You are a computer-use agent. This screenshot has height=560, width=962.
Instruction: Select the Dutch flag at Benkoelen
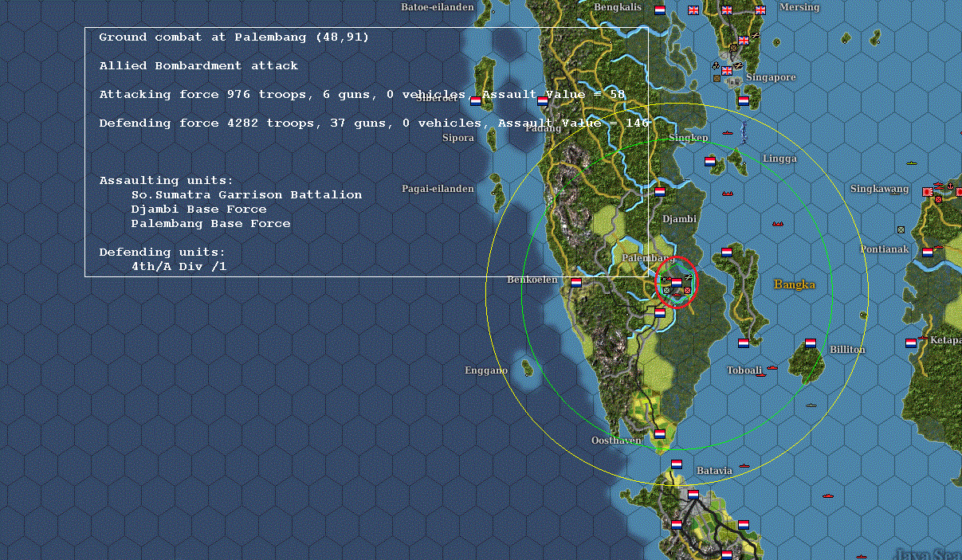575,282
